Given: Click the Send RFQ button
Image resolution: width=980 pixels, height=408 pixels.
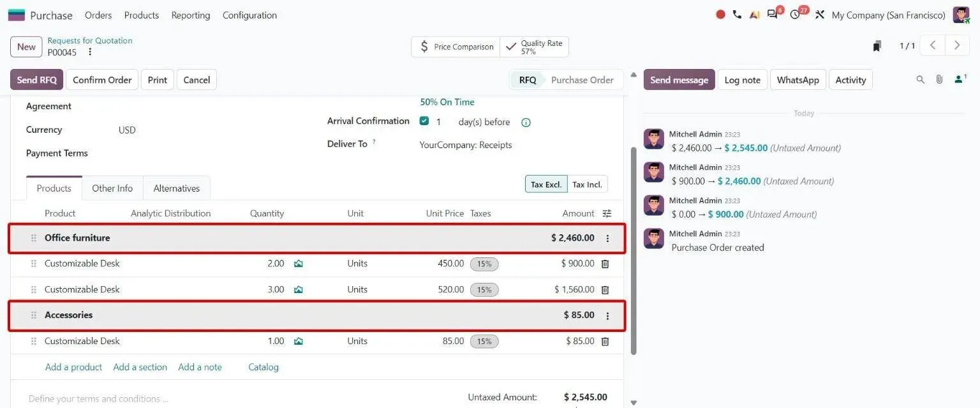Looking at the screenshot, I should point(37,80).
